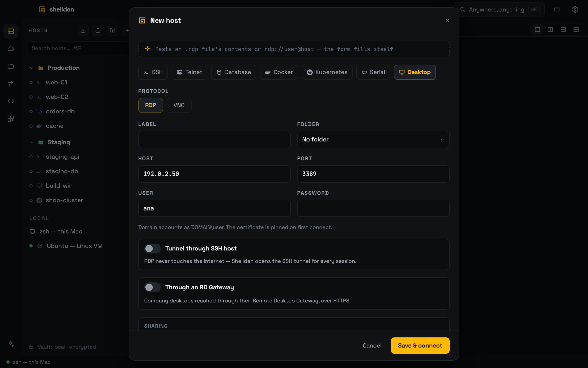Click the Save & connect button
Image resolution: width=588 pixels, height=368 pixels.
click(x=420, y=345)
